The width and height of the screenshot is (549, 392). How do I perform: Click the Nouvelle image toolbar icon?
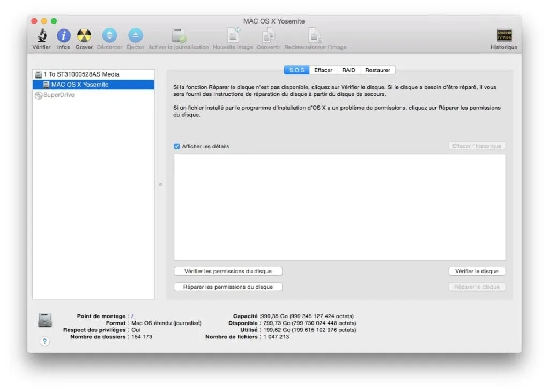click(x=233, y=35)
